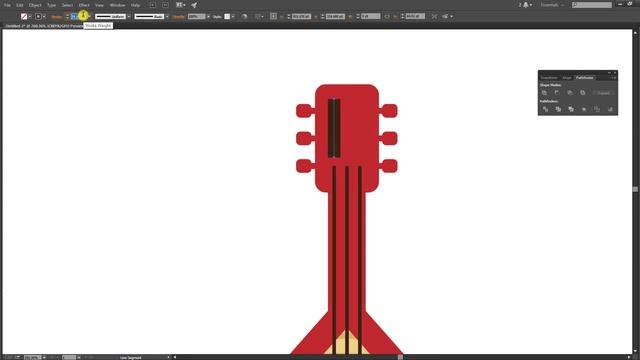Open the Pathfinder panel options menu

(x=613, y=78)
